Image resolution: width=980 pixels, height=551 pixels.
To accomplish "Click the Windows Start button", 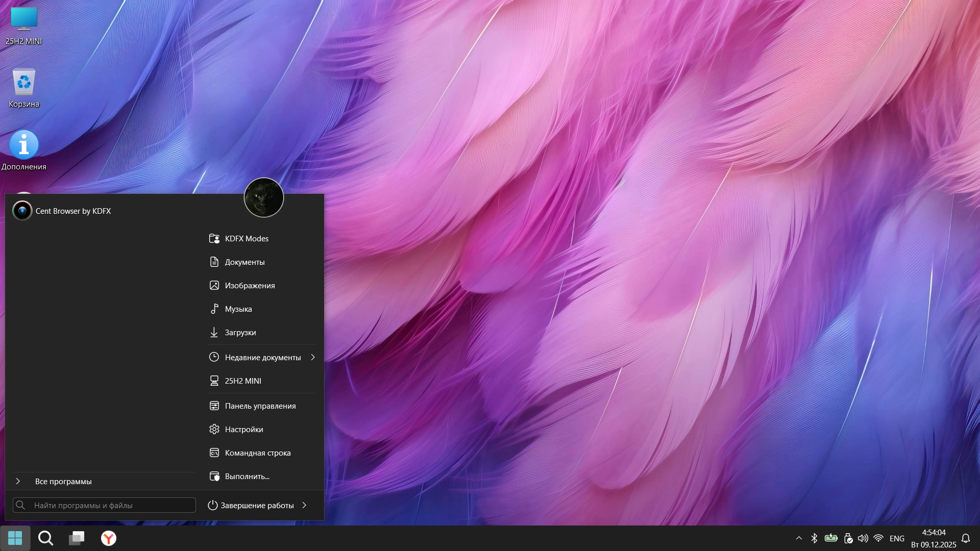I will point(15,538).
